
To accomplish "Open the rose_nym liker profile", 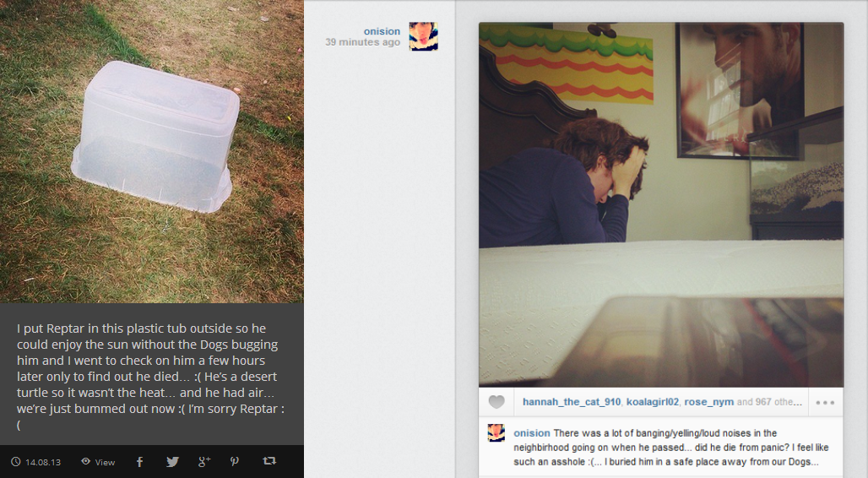I will coord(709,402).
